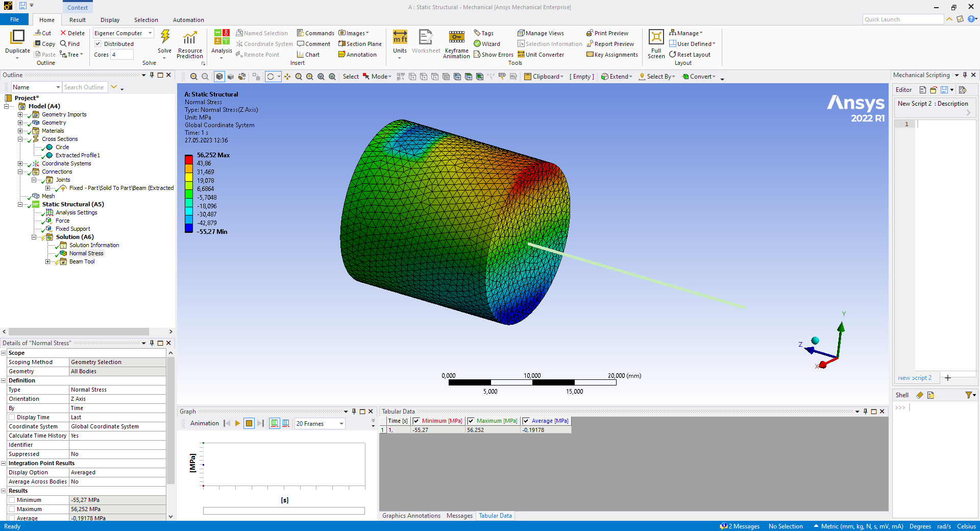
Task: Click the animation frame slider bar
Action: 284,511
